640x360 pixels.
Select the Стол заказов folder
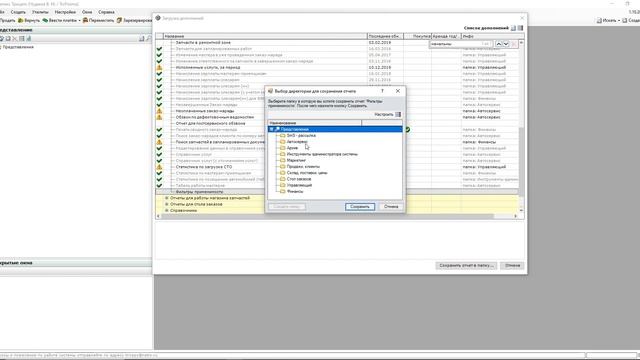pos(299,179)
